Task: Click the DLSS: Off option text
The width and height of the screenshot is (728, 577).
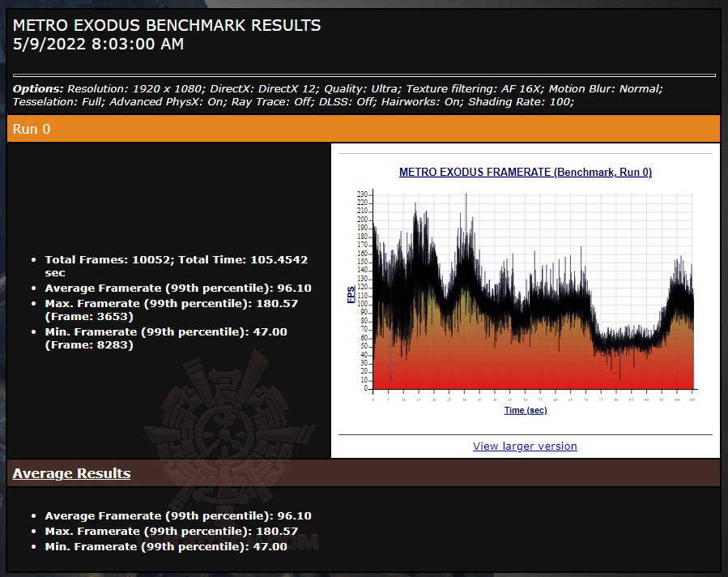Action: (x=347, y=102)
